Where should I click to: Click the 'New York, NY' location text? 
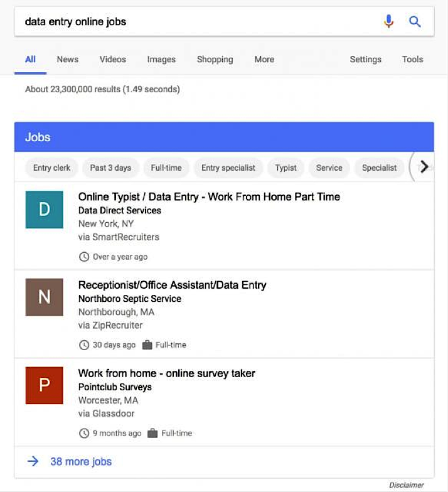click(x=106, y=223)
